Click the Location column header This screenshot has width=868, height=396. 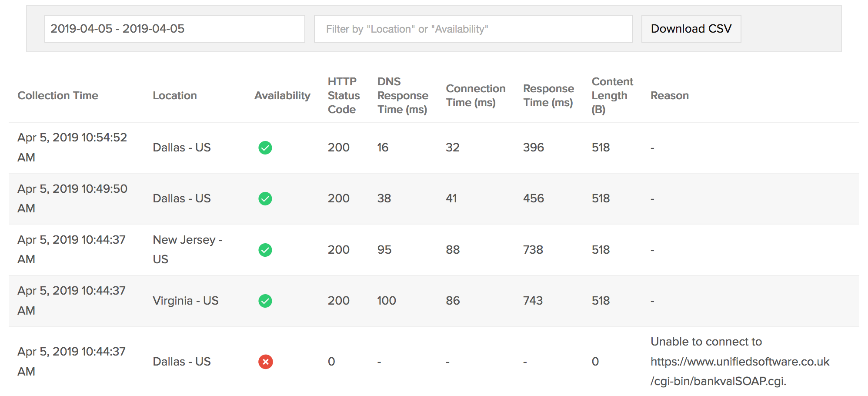(x=174, y=96)
